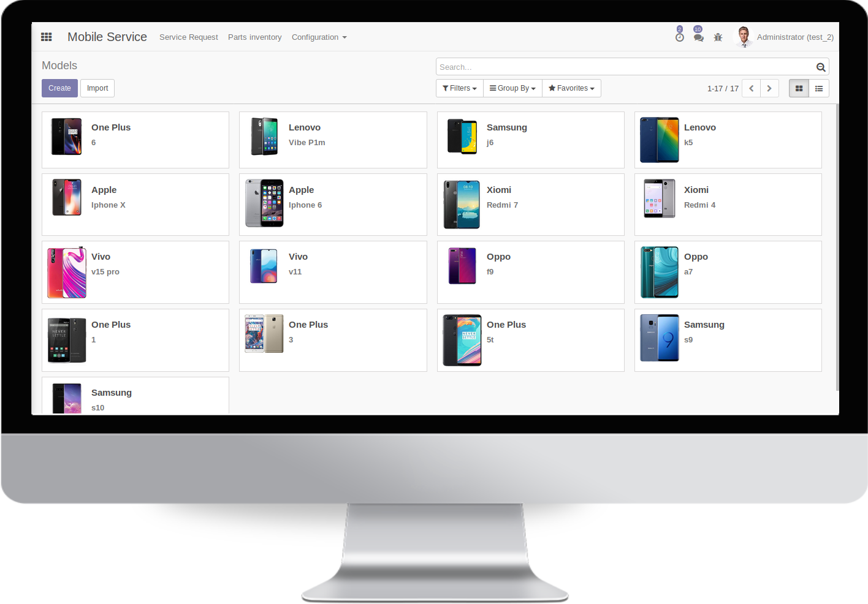Open the One Plus 6 phone image
Viewport: 868px width, 604px height.
pos(67,137)
